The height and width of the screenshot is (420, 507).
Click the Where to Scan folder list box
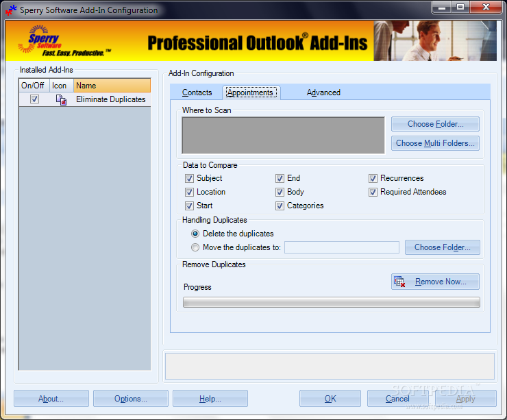tap(283, 136)
